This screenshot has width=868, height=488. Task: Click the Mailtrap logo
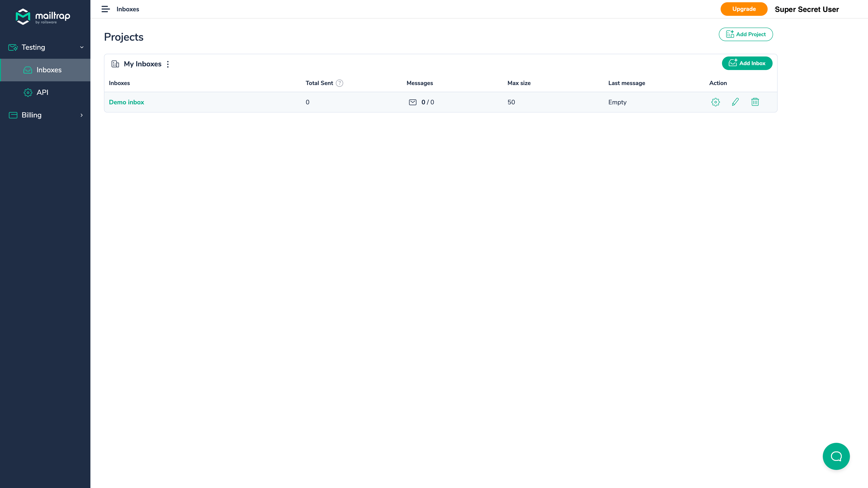[43, 16]
